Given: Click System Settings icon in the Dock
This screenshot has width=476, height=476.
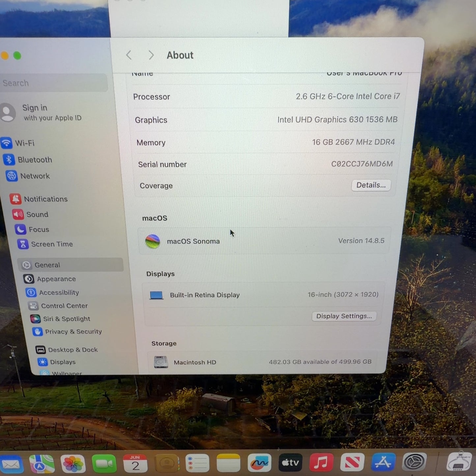Looking at the screenshot, I should tap(414, 462).
